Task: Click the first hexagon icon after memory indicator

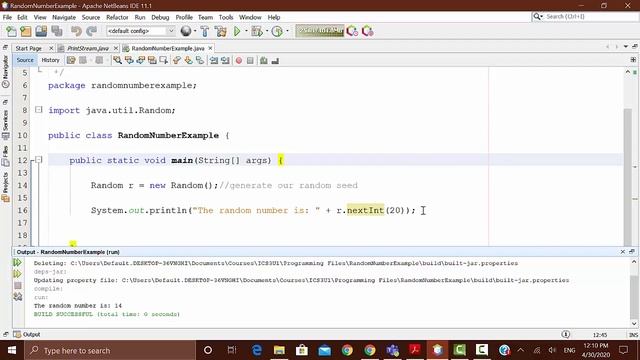Action: (352, 31)
